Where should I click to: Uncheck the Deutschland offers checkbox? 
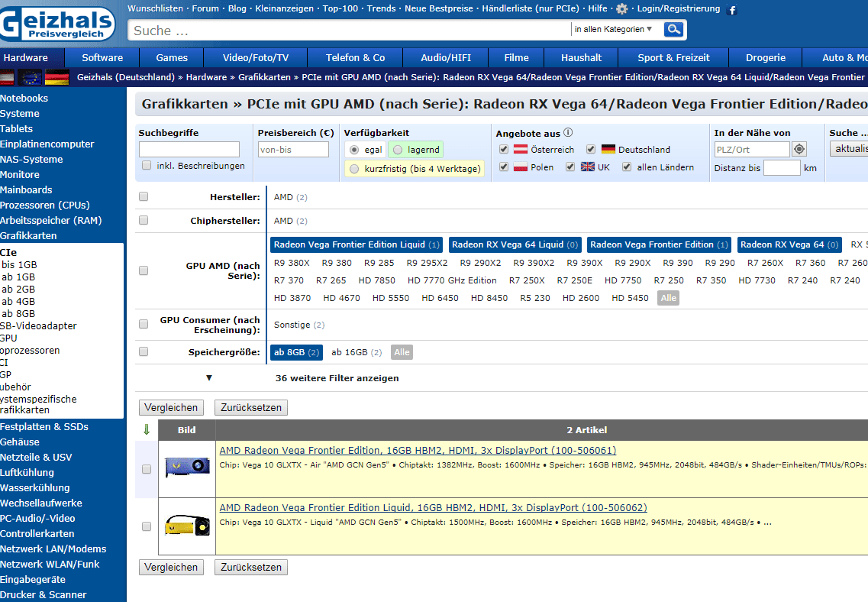tap(591, 149)
